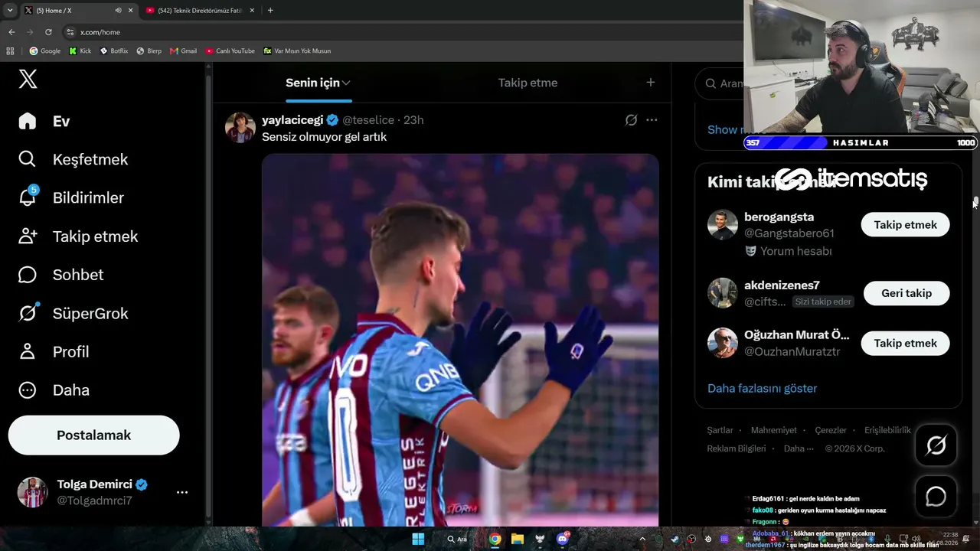The image size is (980, 551).
Task: Open Takip etmek in the sidebar
Action: (78, 236)
